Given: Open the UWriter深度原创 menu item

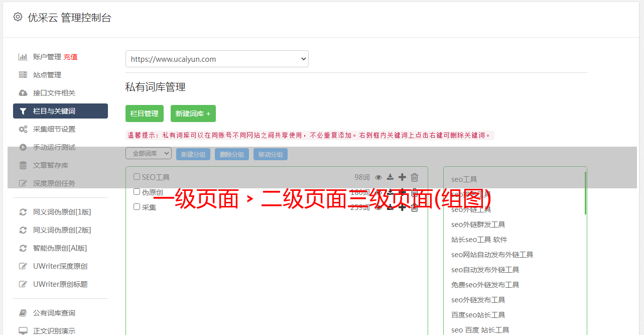Looking at the screenshot, I should [60, 266].
